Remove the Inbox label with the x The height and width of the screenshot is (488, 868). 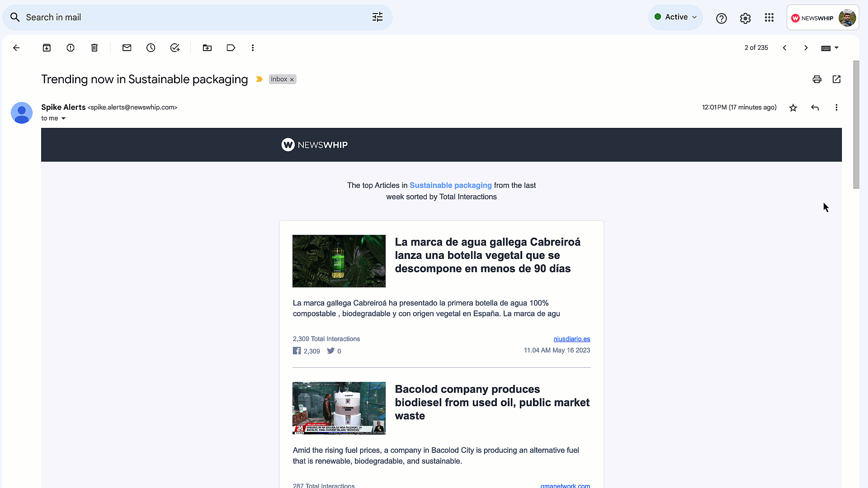click(292, 80)
